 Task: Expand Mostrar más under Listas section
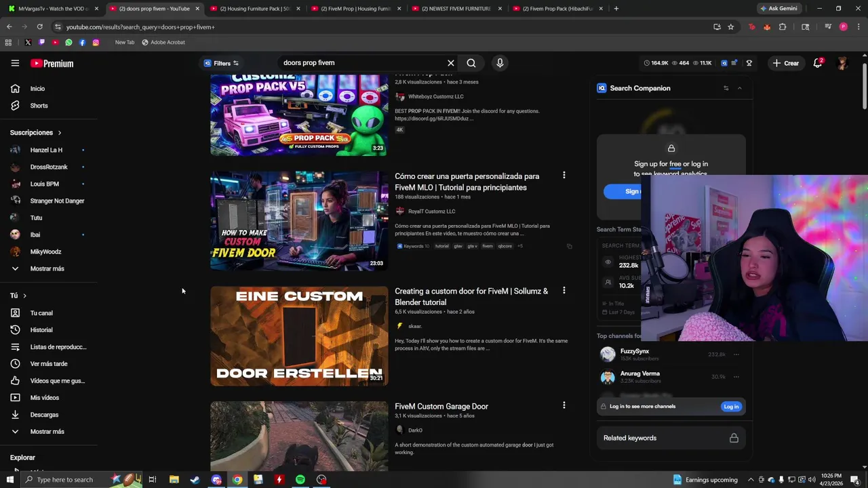49,432
